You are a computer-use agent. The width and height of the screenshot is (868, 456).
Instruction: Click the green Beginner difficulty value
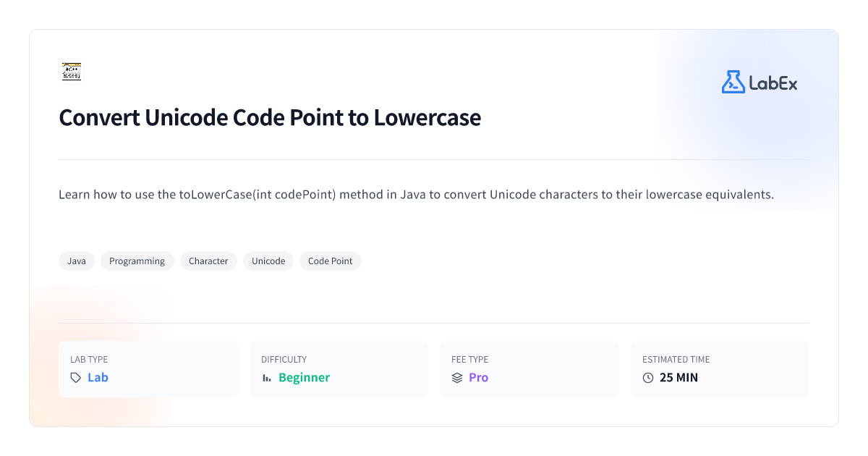coord(304,378)
